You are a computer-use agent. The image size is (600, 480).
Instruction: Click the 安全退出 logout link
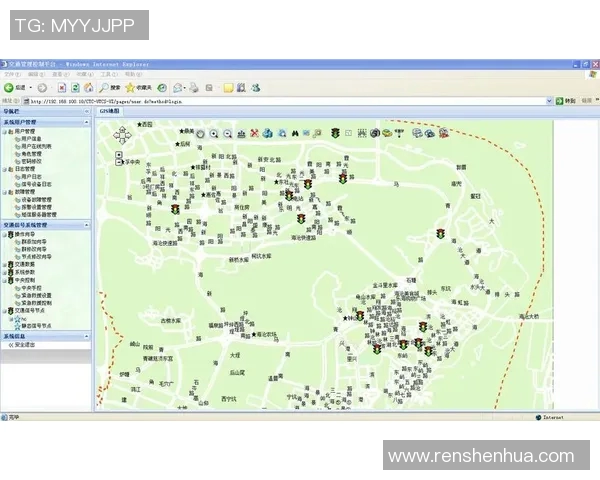[x=24, y=345]
